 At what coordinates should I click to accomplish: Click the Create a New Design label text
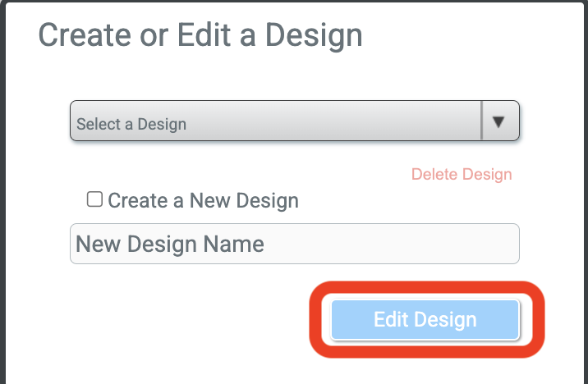point(203,200)
